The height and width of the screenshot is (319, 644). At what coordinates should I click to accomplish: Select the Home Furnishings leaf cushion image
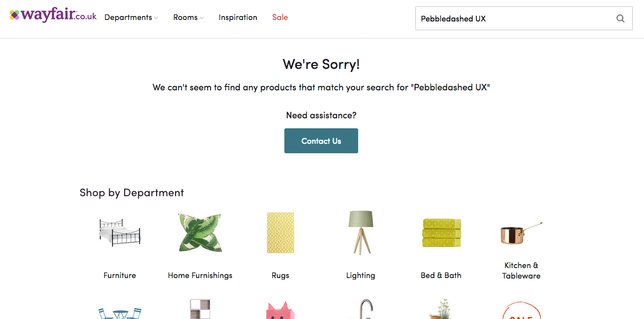(x=200, y=233)
